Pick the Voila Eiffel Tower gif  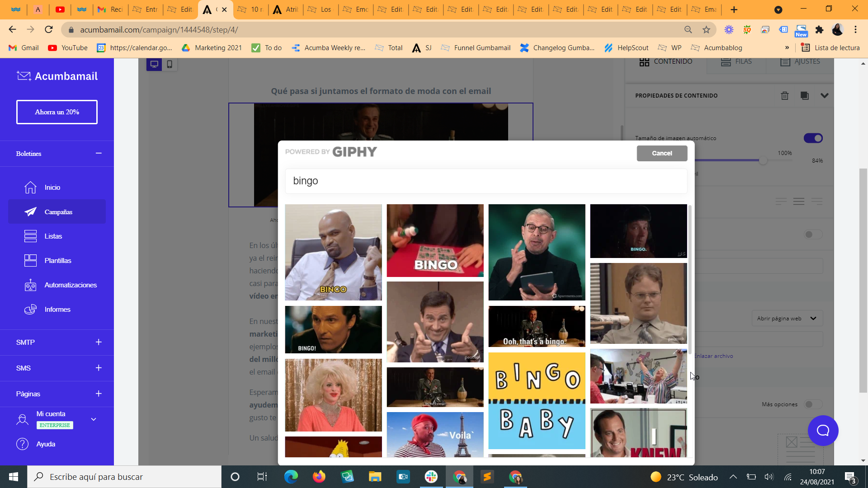(x=435, y=434)
